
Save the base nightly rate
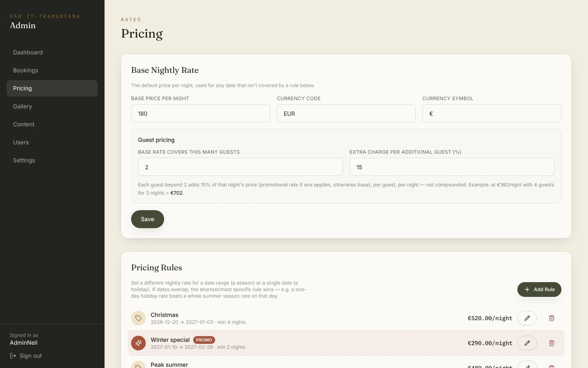(x=147, y=219)
